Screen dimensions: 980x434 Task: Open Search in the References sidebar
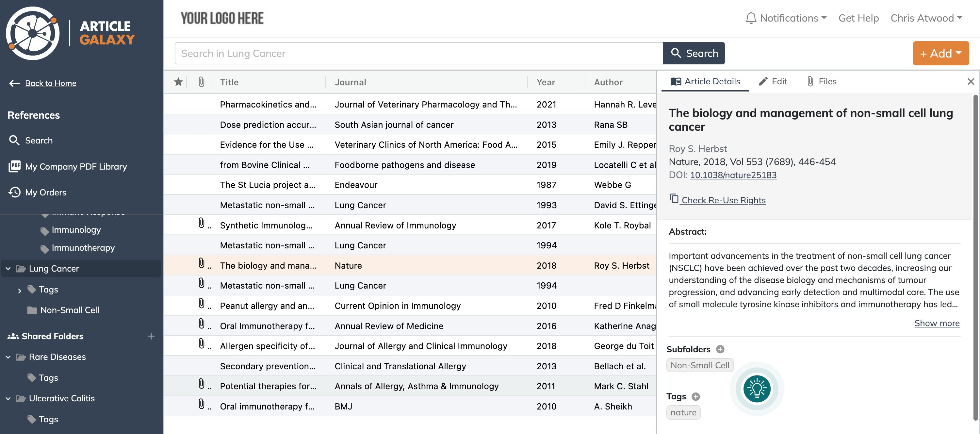(39, 141)
